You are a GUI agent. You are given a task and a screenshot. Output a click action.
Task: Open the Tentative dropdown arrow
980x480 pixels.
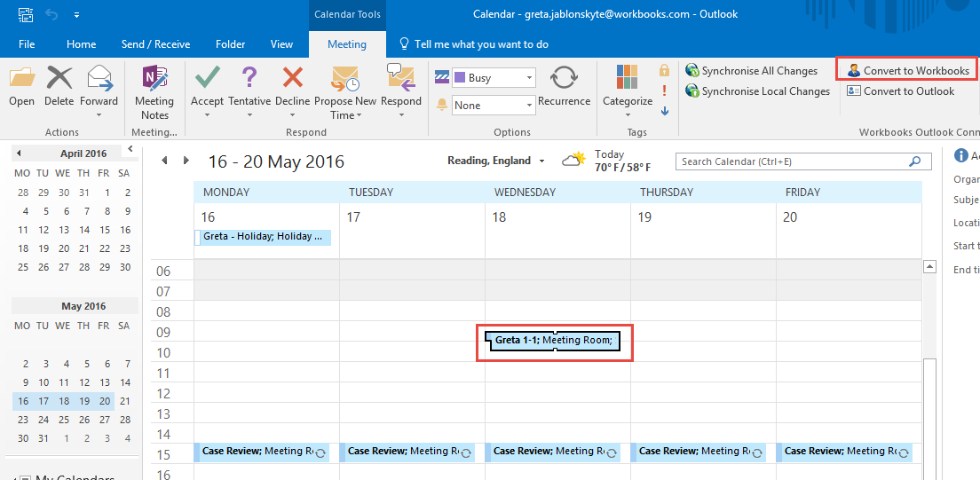click(249, 115)
